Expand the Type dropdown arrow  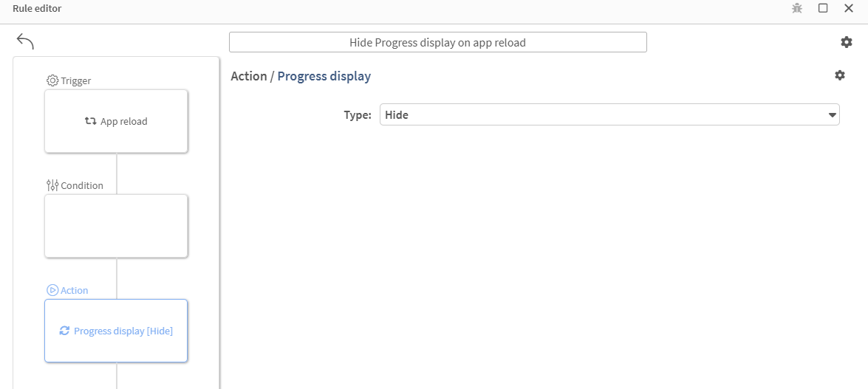[x=833, y=115]
